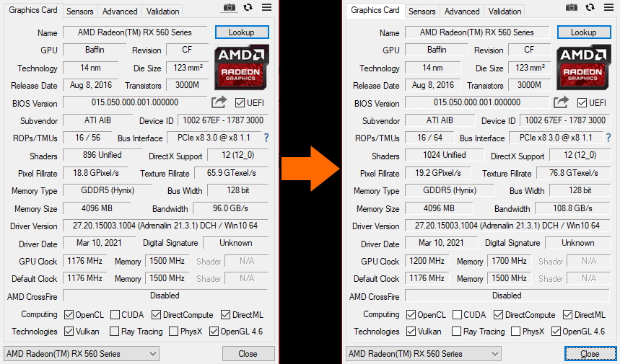Click 1024 Unified shaders value in right window
Image resolution: width=620 pixels, height=364 pixels.
[445, 155]
